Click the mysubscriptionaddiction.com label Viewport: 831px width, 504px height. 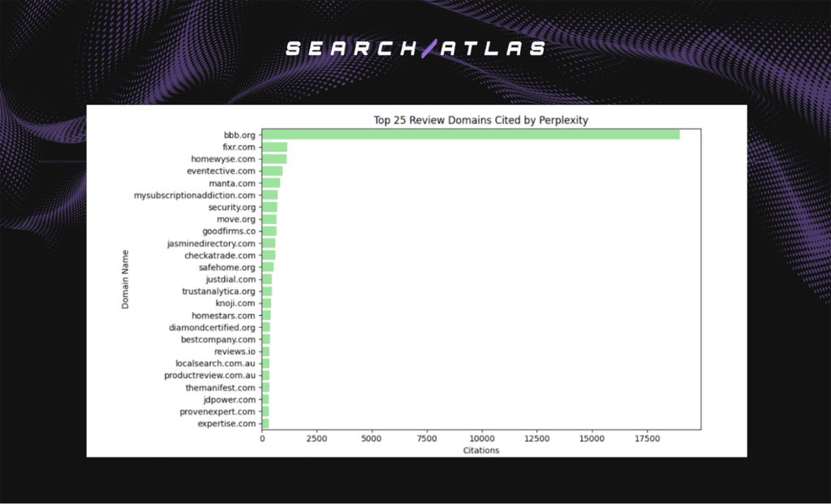(x=195, y=195)
